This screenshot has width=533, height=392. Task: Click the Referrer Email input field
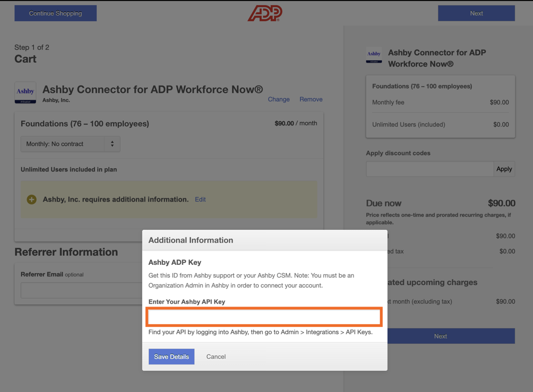pyautogui.click(x=82, y=291)
